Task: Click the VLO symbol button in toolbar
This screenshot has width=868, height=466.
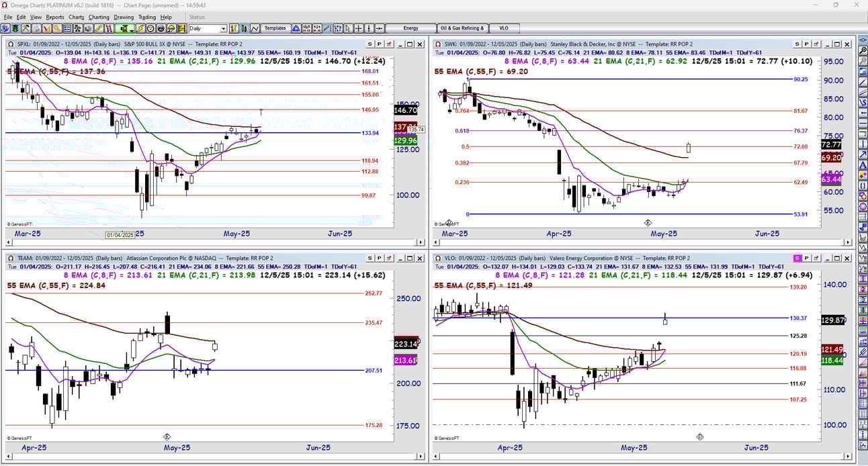Action: 504,29
